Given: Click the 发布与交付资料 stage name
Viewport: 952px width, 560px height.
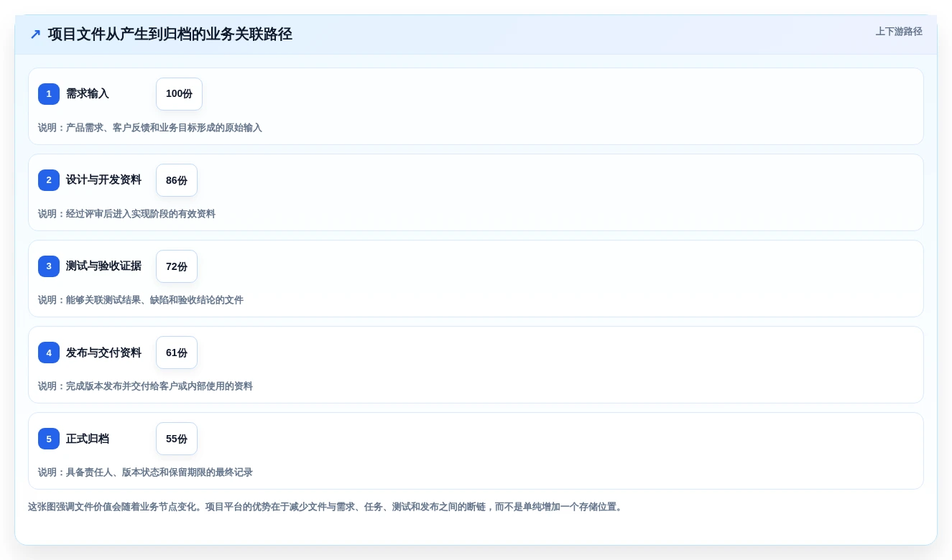Looking at the screenshot, I should 103,353.
